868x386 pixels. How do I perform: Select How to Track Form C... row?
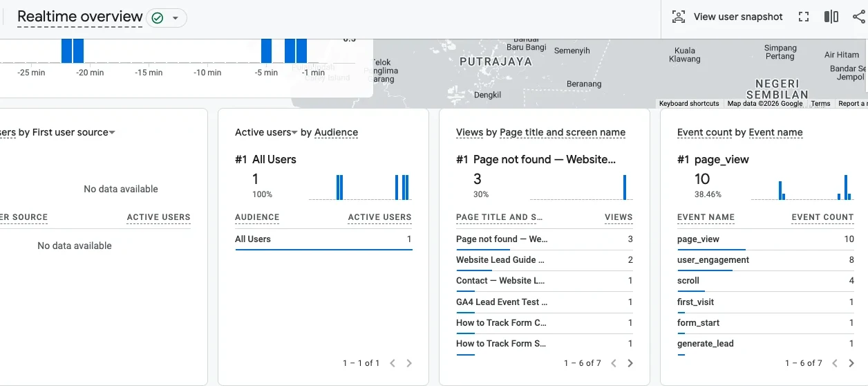click(x=545, y=323)
